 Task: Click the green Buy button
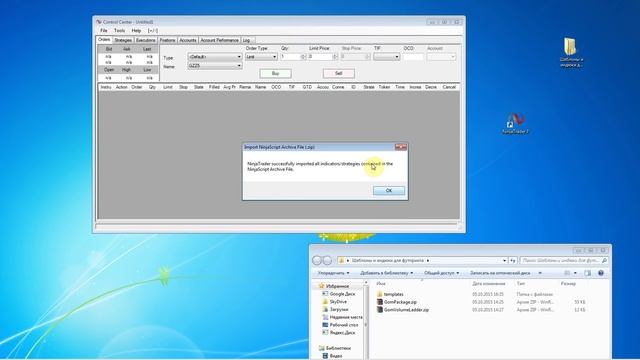pos(276,73)
